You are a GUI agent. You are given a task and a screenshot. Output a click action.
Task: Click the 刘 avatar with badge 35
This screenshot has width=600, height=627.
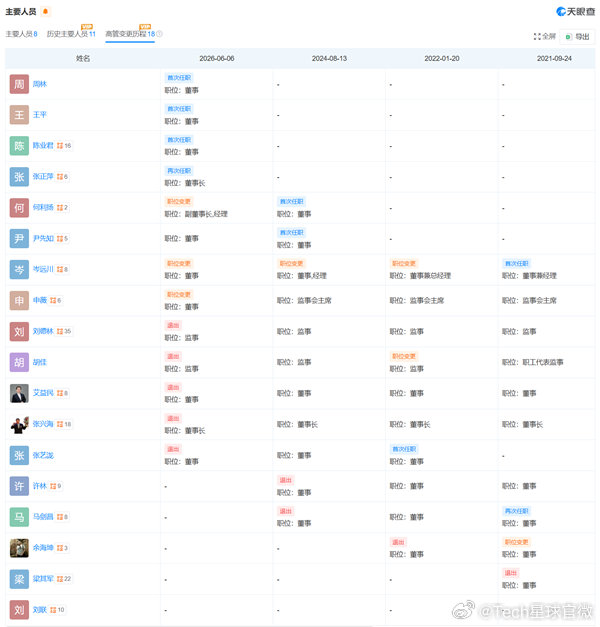coord(19,331)
